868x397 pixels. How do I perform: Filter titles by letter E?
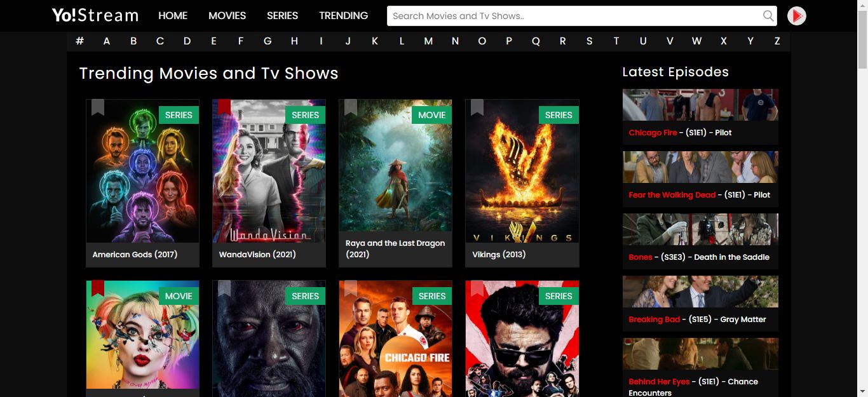214,41
